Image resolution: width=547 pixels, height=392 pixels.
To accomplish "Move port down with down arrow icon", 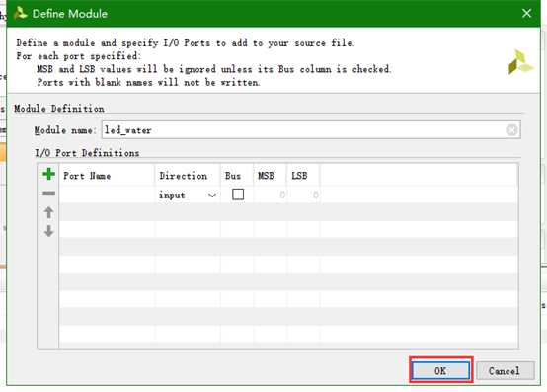I will point(48,231).
